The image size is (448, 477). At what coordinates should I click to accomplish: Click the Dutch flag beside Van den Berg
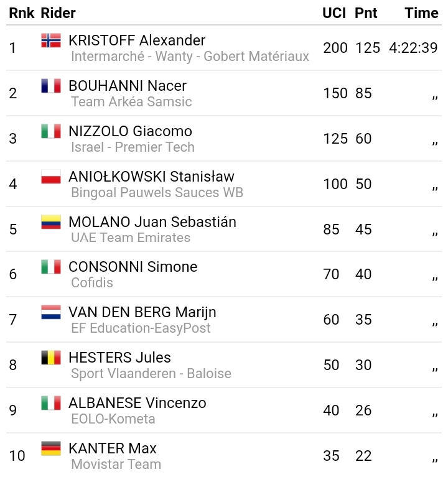[51, 312]
